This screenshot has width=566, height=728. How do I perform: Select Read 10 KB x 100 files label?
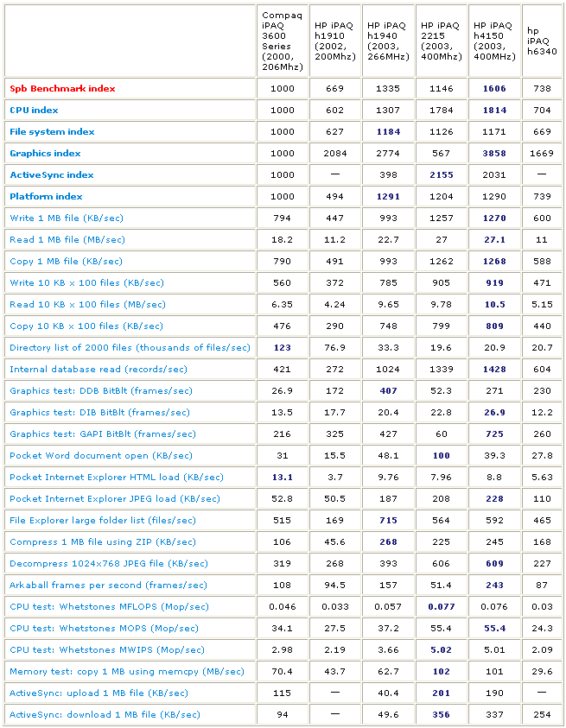pyautogui.click(x=88, y=305)
